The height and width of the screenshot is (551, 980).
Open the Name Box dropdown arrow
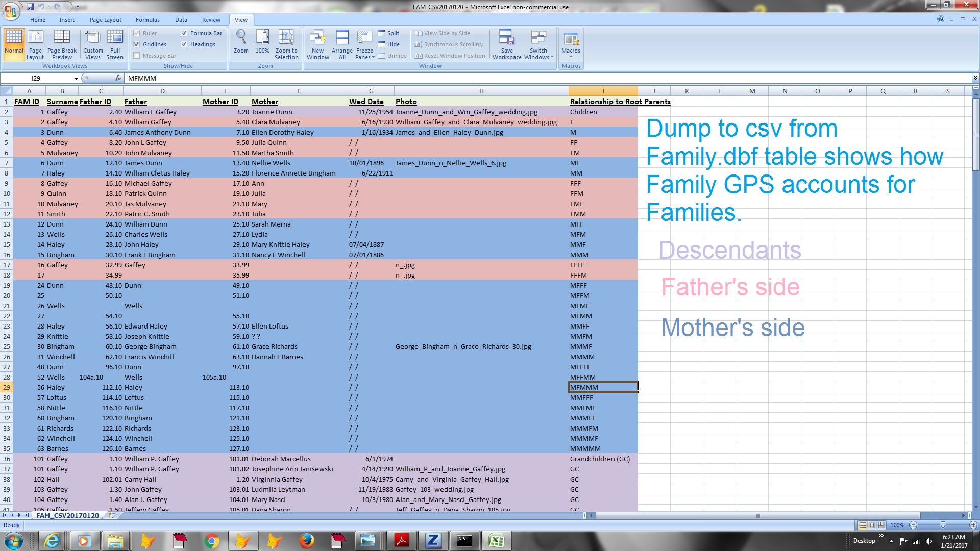pos(76,78)
